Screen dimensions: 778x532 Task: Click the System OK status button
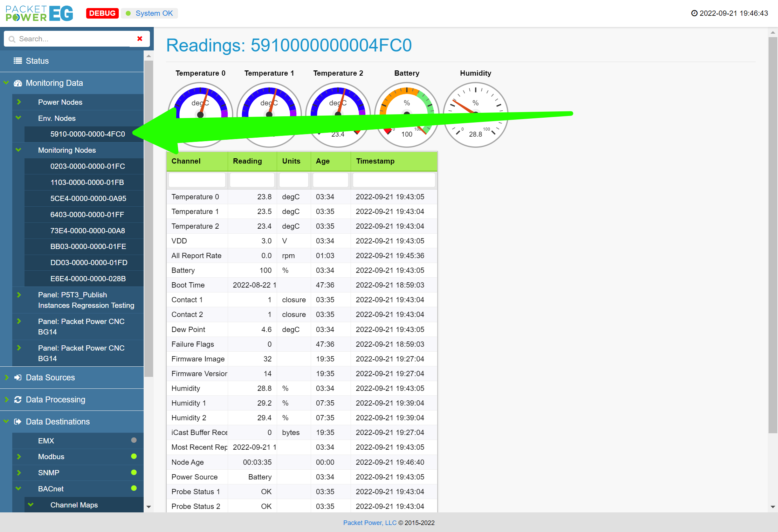coord(150,13)
